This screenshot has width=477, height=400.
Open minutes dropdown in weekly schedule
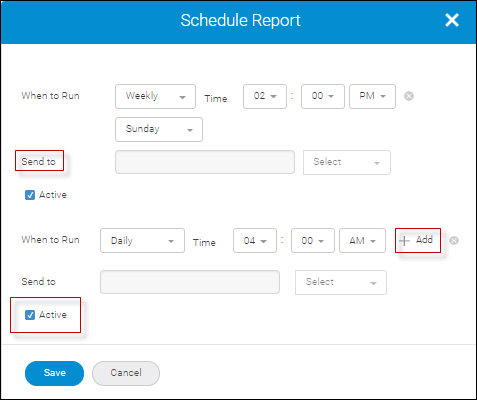pyautogui.click(x=323, y=96)
